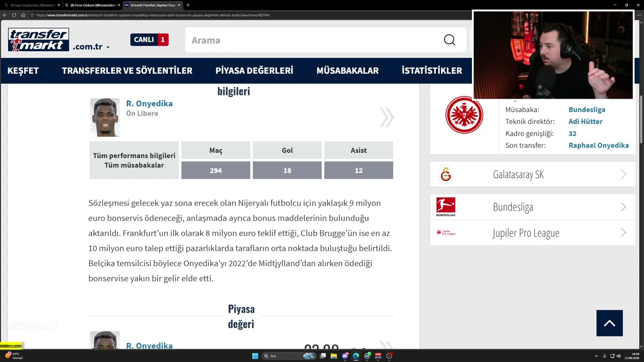Click the scroll-to-top arrow button

point(609,323)
